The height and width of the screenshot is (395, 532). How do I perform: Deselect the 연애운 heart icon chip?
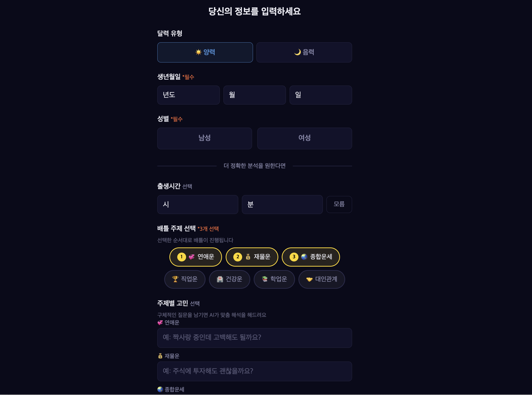(x=196, y=257)
